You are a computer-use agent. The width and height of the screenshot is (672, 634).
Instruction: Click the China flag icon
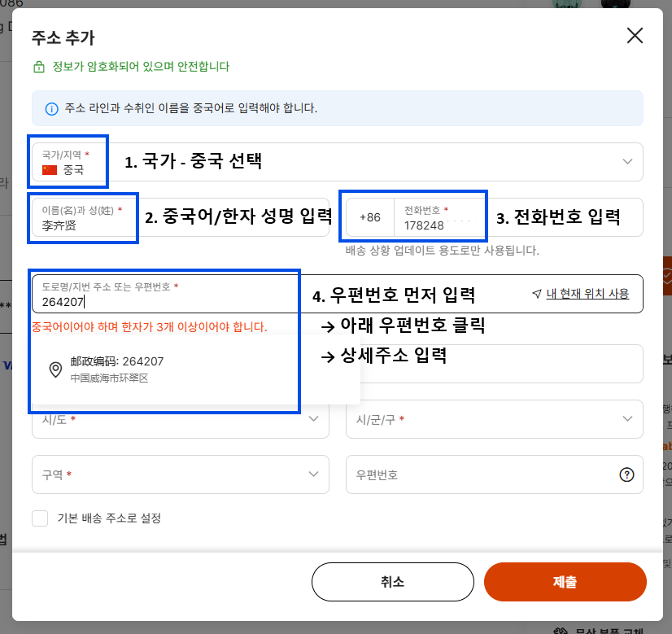click(50, 170)
